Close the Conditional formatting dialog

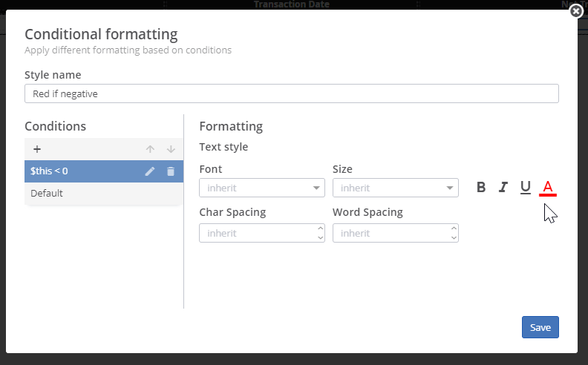pyautogui.click(x=575, y=11)
